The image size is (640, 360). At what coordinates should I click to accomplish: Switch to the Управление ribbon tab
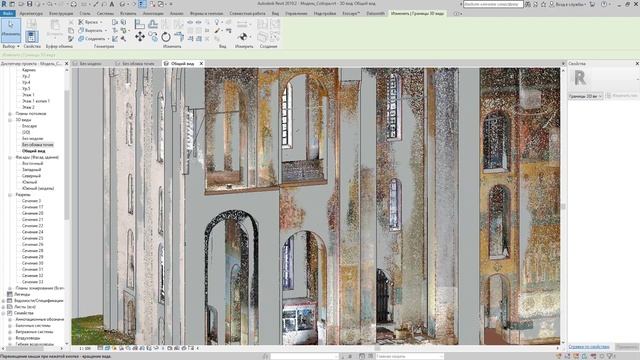296,13
